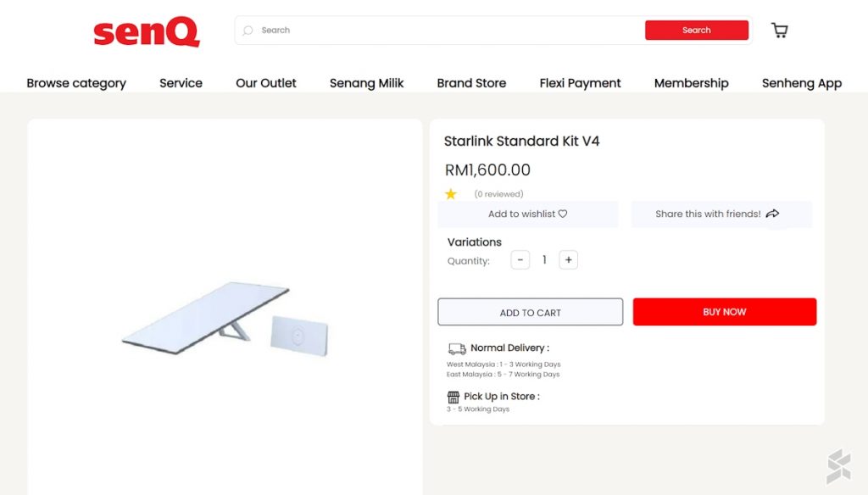Click the wishlist heart icon
The width and height of the screenshot is (868, 495).
point(563,214)
